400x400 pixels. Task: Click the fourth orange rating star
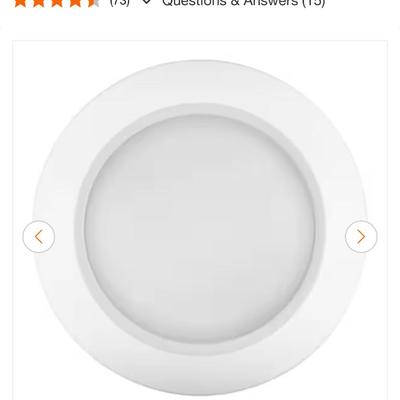75,3
